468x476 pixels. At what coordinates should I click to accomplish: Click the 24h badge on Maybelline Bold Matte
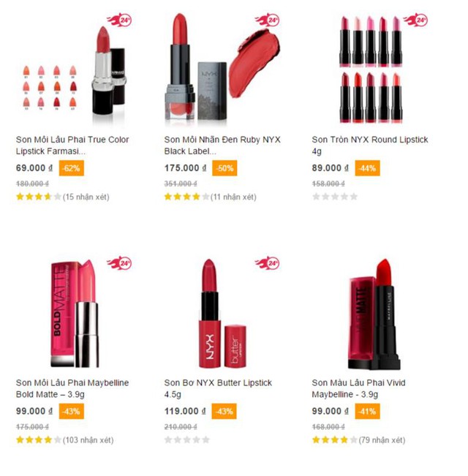(x=119, y=263)
